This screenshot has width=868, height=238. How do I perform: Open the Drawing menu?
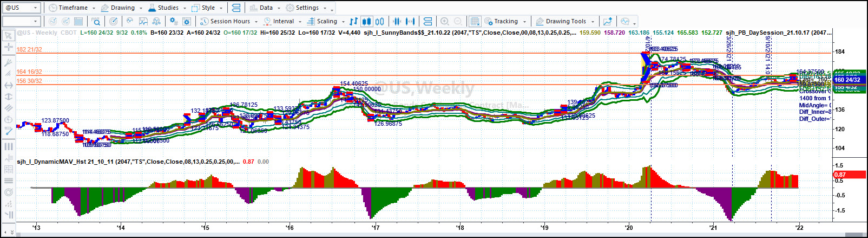tap(122, 8)
